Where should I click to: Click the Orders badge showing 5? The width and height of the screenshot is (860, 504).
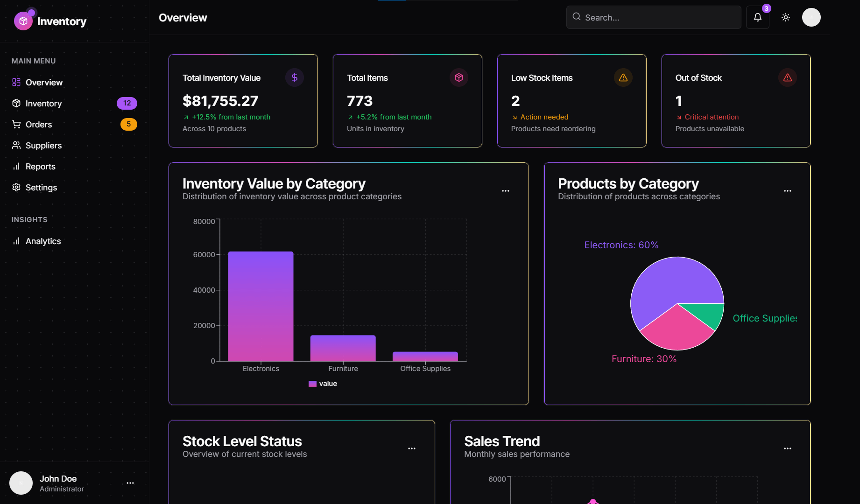click(128, 124)
